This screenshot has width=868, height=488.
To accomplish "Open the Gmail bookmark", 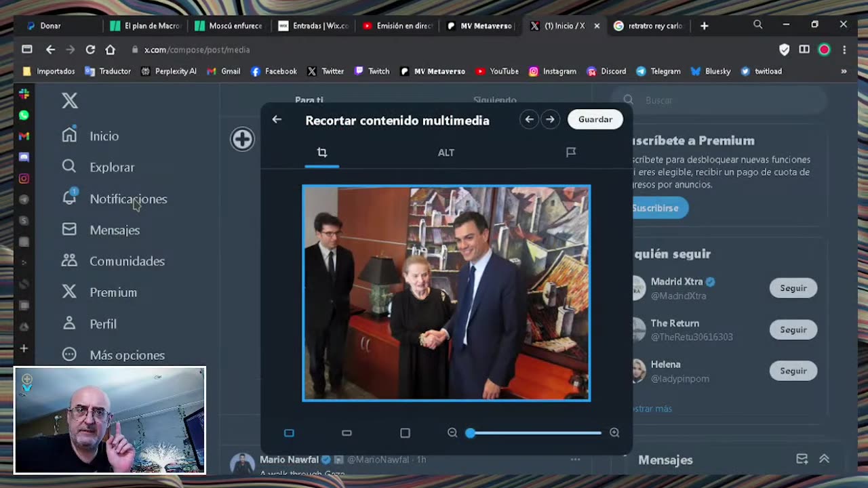I will pyautogui.click(x=224, y=71).
